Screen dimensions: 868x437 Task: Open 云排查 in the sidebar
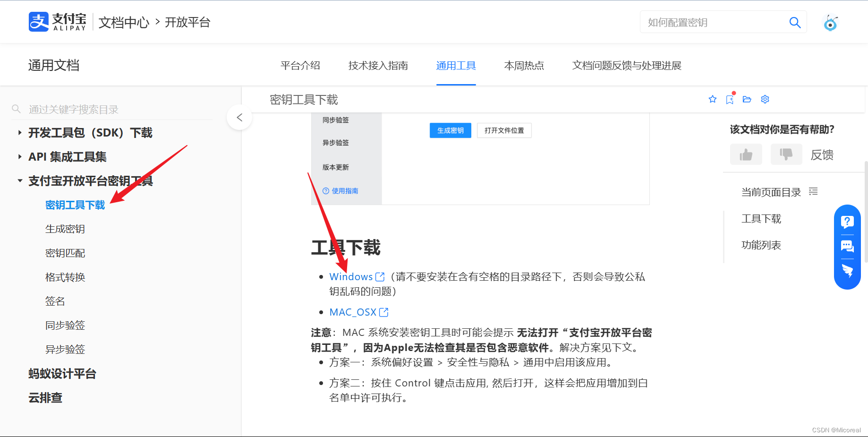pyautogui.click(x=45, y=398)
